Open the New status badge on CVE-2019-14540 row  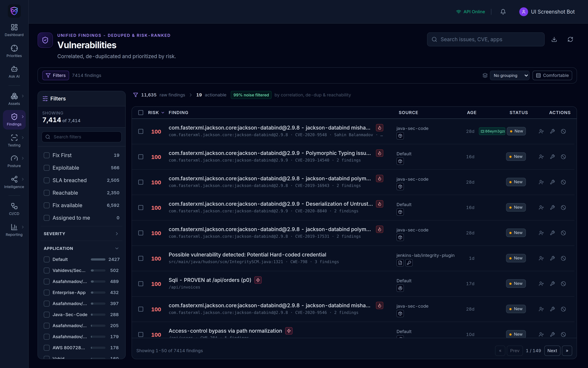(516, 157)
